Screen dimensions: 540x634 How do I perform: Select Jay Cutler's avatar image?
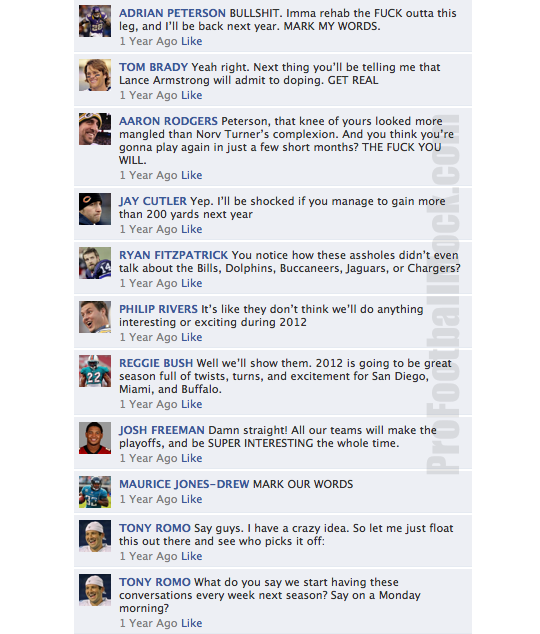click(95, 209)
